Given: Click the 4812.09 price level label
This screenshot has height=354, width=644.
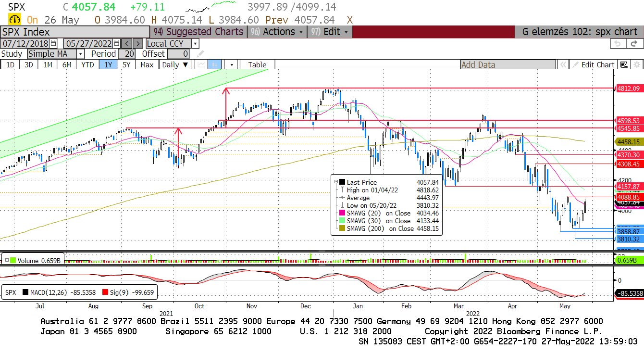Looking at the screenshot, I should [x=629, y=88].
